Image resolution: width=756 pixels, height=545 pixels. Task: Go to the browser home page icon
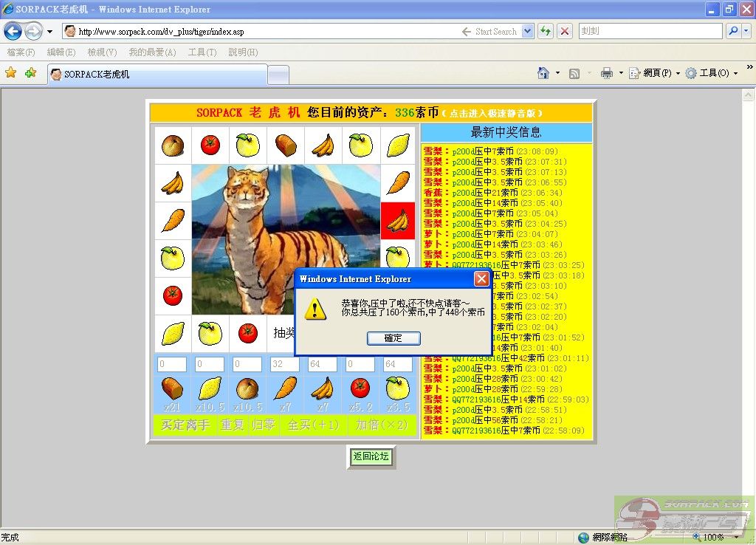coord(543,73)
